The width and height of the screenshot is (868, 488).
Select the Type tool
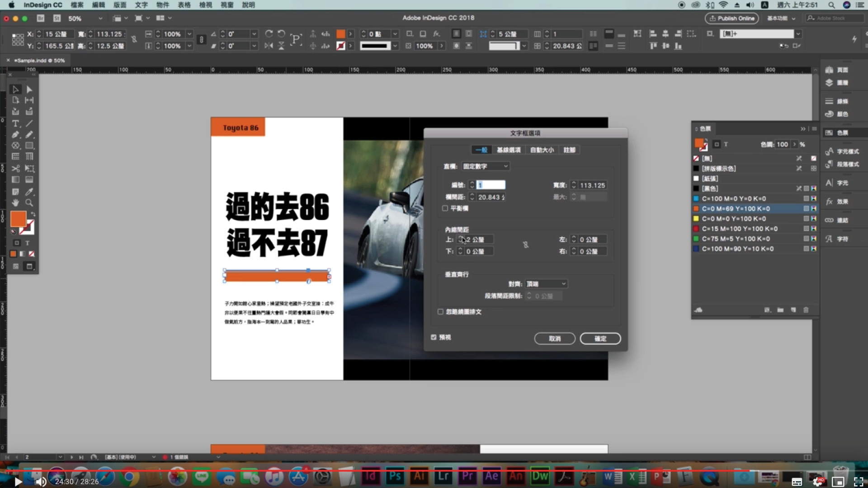[x=15, y=123]
